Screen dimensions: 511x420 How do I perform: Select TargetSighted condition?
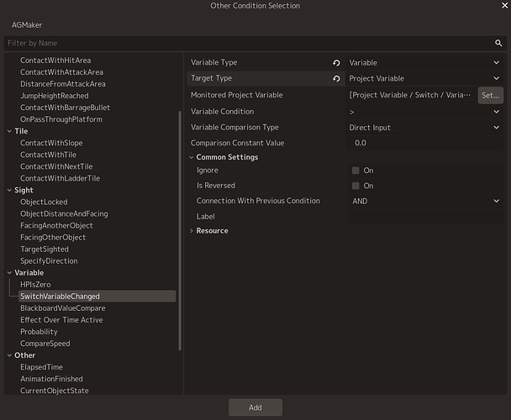(45, 249)
